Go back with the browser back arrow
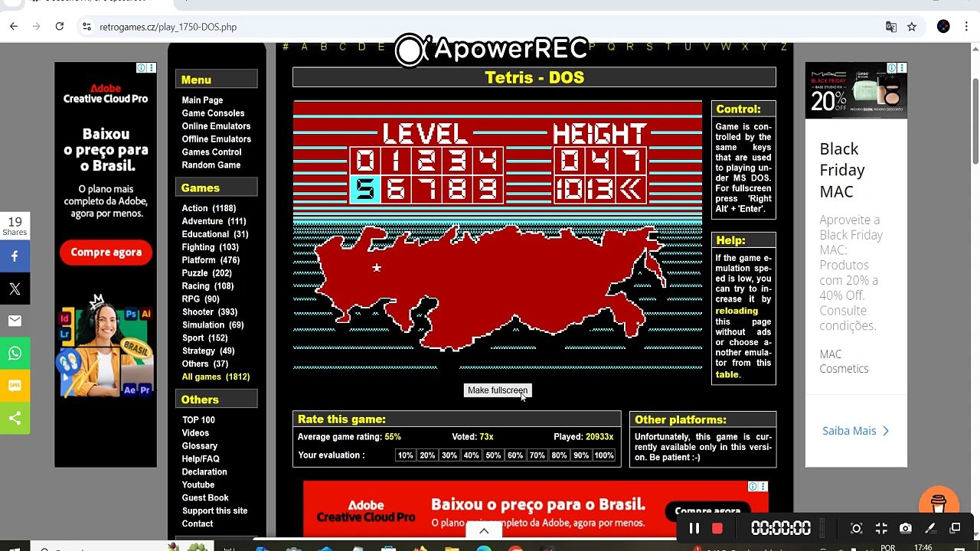The height and width of the screenshot is (551, 980). click(14, 26)
